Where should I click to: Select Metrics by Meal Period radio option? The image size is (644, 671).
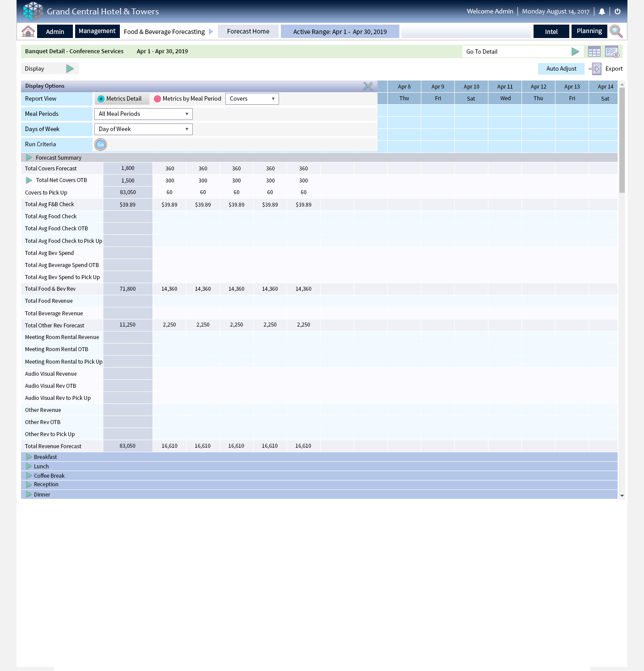(x=157, y=99)
